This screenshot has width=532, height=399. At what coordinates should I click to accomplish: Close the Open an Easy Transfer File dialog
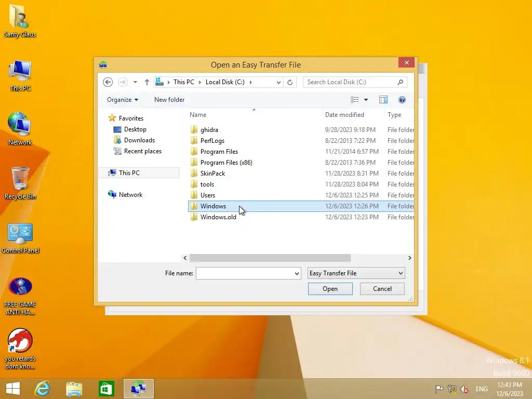coord(407,62)
